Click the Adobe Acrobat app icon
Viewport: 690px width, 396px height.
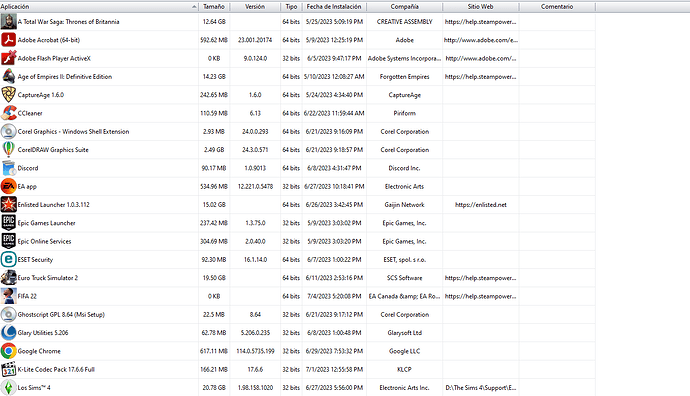coord(8,40)
